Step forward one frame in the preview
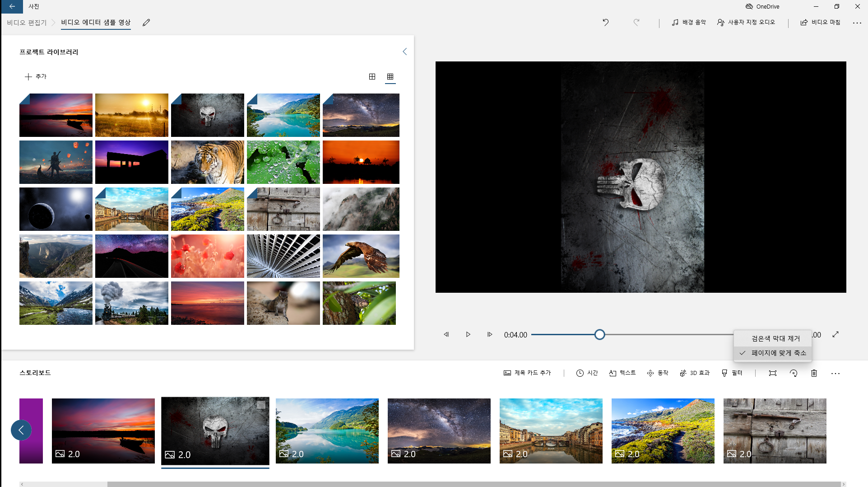The width and height of the screenshot is (868, 487). click(490, 334)
